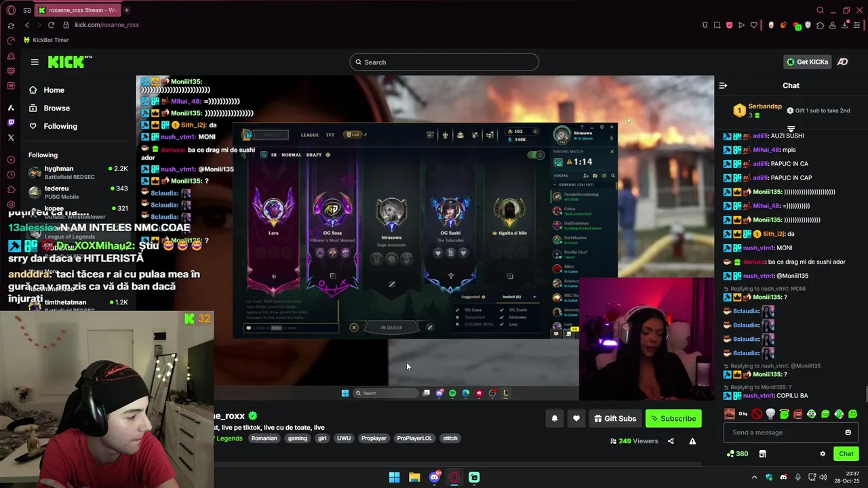Open the Opera sidebar player icon
The width and height of the screenshot is (868, 488).
[x=11, y=159]
